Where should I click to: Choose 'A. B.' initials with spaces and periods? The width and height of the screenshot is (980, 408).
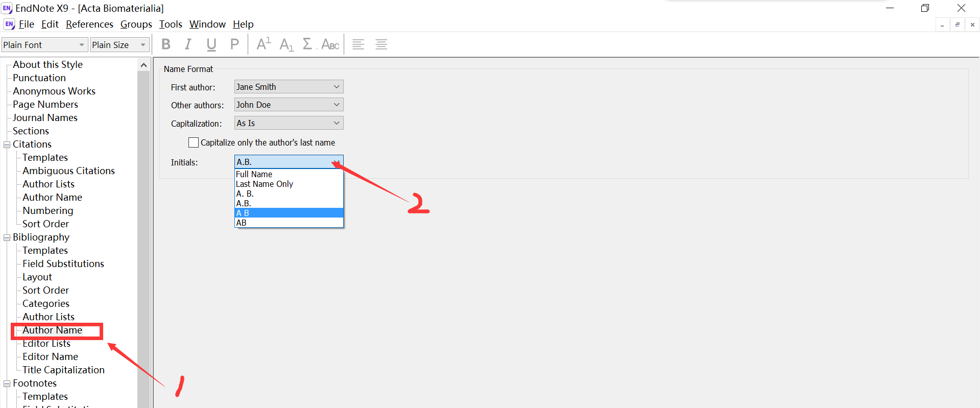[x=289, y=194]
